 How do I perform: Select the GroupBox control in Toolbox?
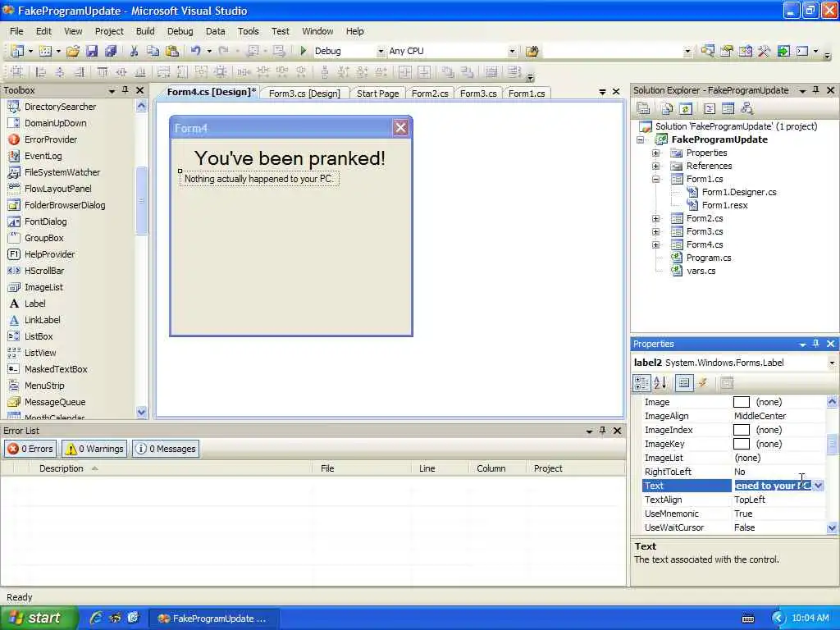click(x=44, y=237)
